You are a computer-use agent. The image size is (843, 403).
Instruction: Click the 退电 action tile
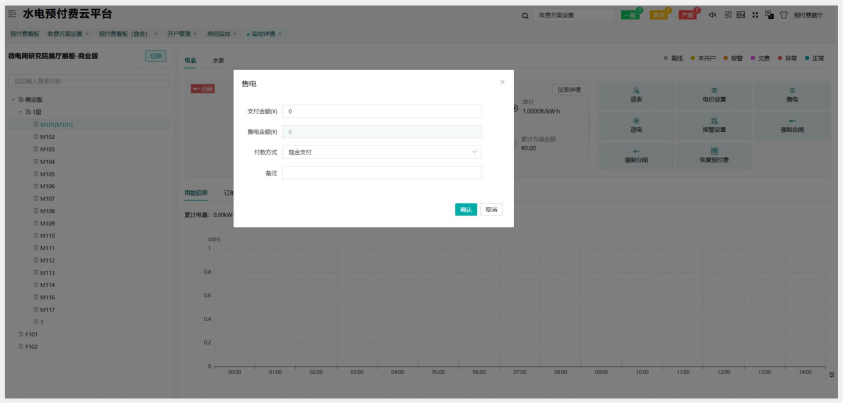click(x=636, y=126)
